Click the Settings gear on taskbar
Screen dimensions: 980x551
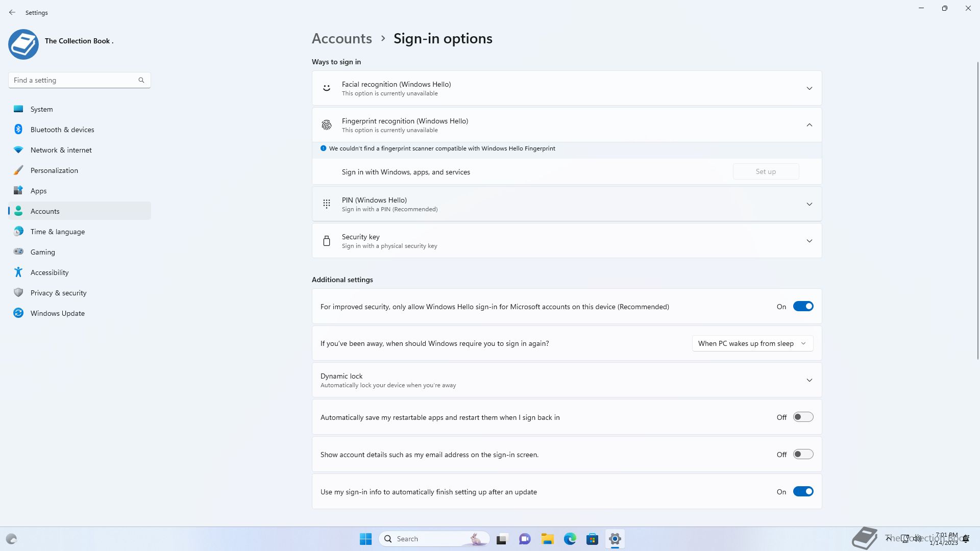pos(615,539)
